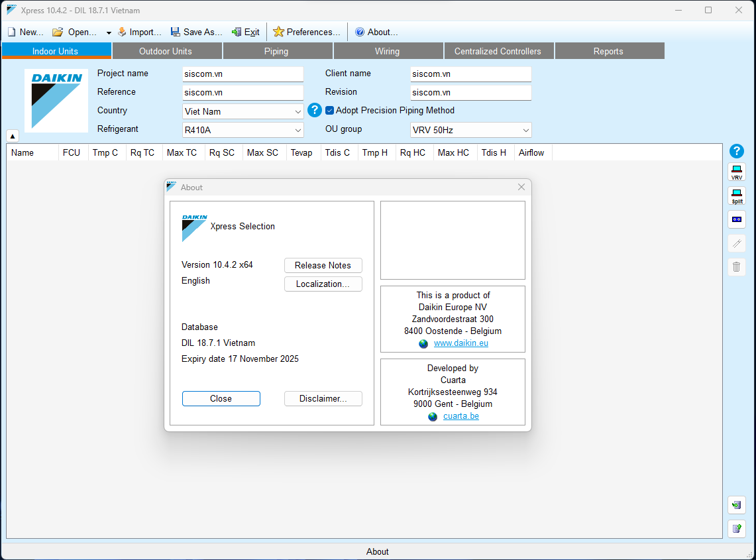Click the Client name input field
The image size is (756, 560).
coord(470,74)
